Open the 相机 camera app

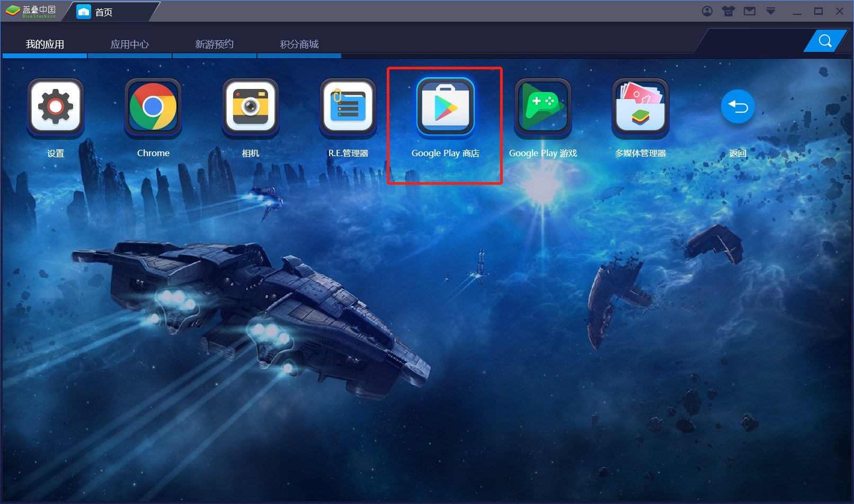pos(251,107)
